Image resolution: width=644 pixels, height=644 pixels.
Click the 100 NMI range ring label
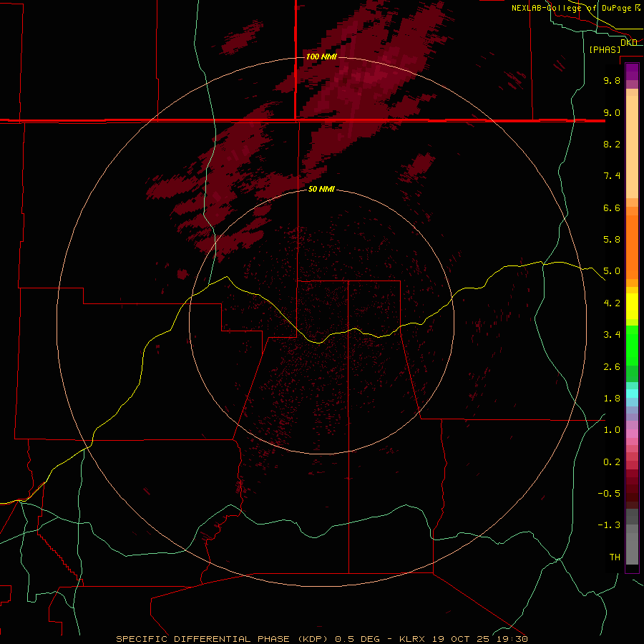point(321,57)
